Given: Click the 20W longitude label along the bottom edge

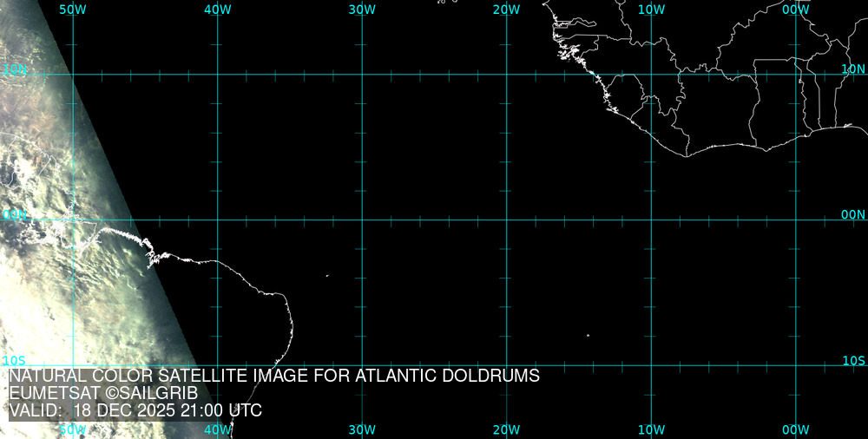Looking at the screenshot, I should pos(506,429).
